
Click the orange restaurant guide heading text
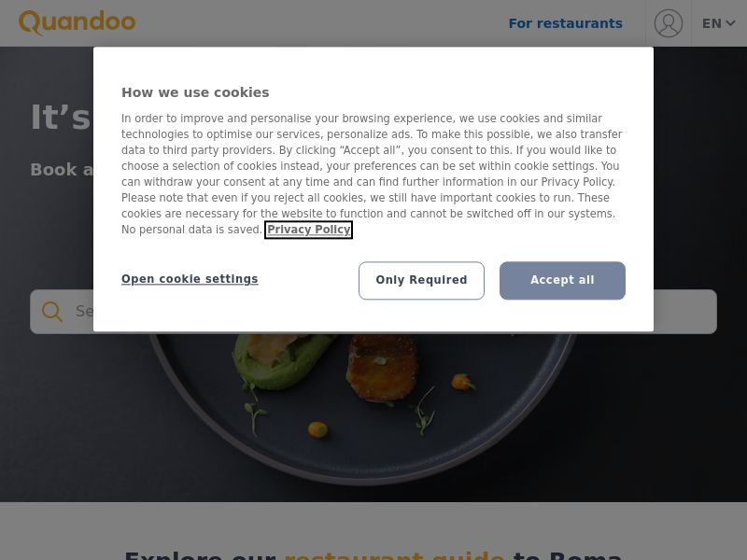point(394,554)
